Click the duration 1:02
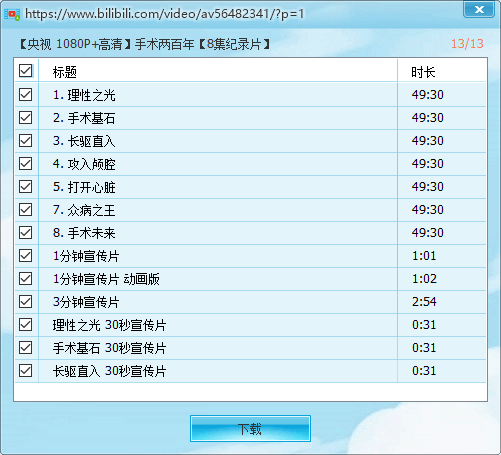 coord(424,279)
